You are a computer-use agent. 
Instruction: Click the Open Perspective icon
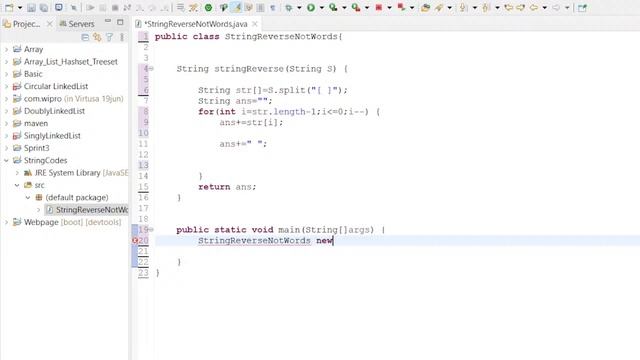582,7
